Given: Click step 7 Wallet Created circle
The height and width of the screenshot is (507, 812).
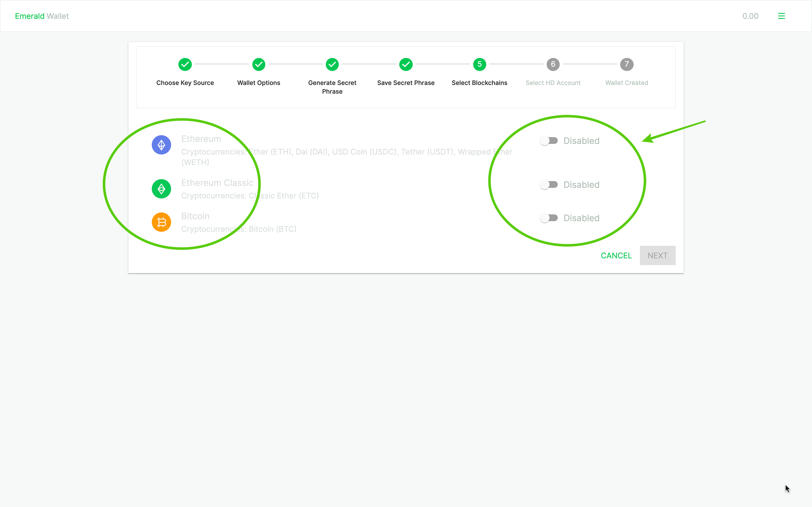Looking at the screenshot, I should tap(626, 64).
